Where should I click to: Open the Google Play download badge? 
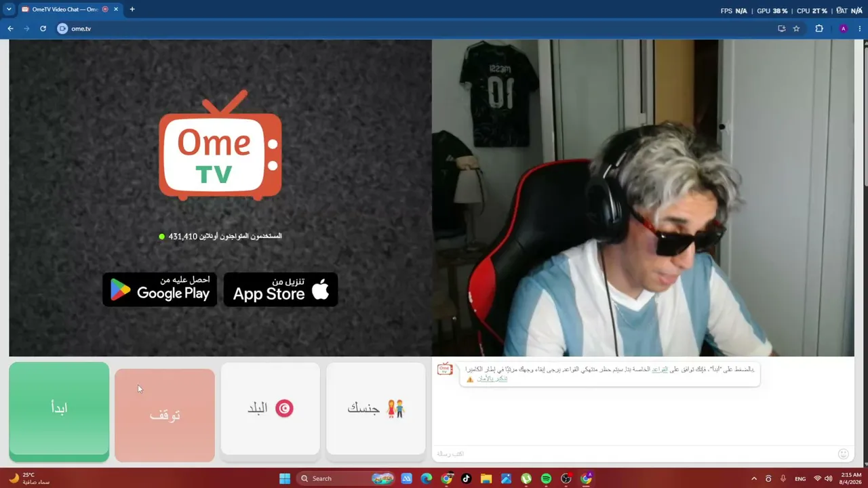[x=160, y=289]
